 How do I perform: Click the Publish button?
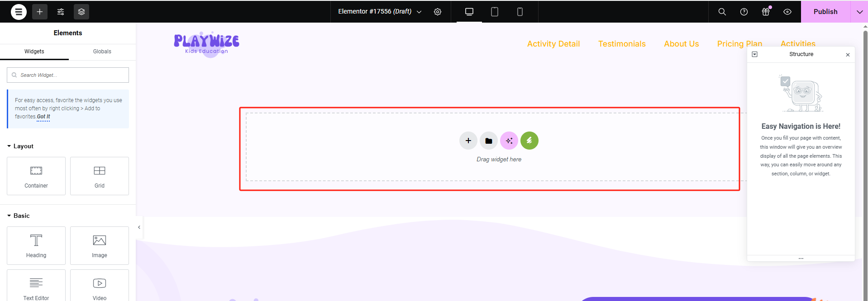pyautogui.click(x=825, y=12)
